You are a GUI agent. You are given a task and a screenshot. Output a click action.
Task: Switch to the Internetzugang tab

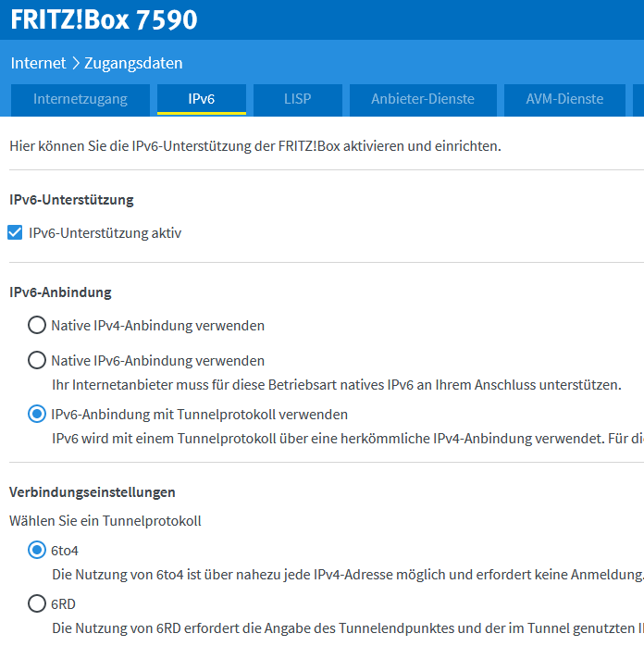[80, 99]
